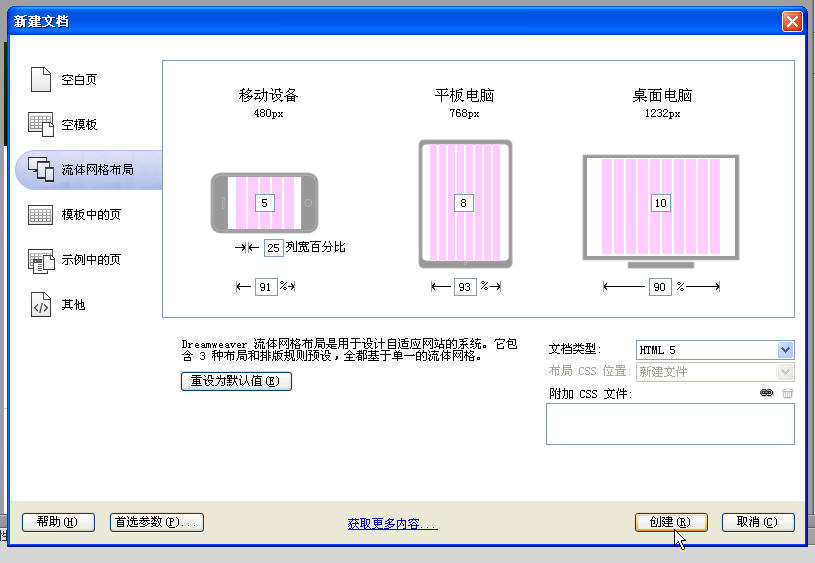Choose the 示例中的页 category
The width and height of the screenshot is (815, 563).
(91, 259)
